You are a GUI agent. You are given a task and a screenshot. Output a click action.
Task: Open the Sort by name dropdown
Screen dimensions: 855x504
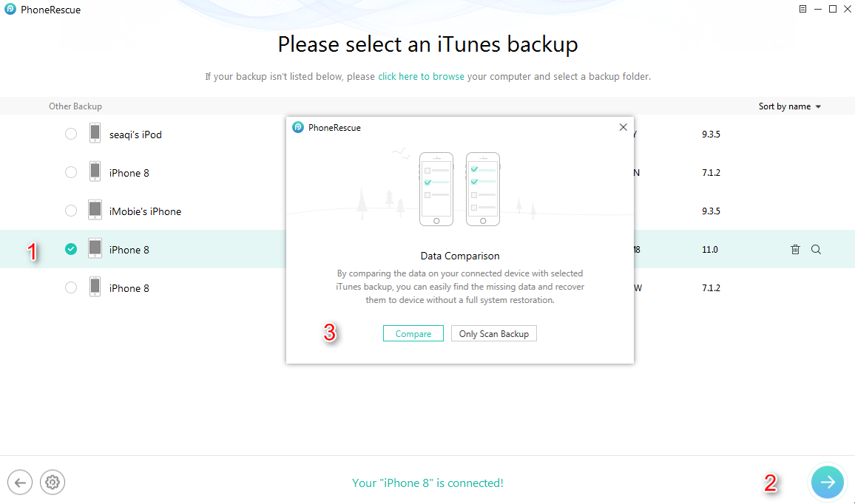pos(790,106)
